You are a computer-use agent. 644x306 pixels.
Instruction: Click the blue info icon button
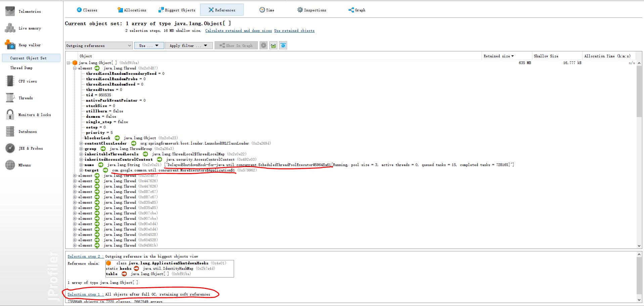pos(283,46)
